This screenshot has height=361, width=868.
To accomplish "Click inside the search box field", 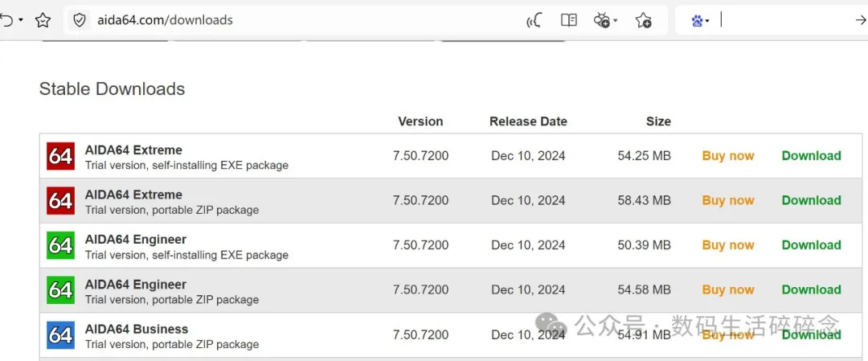I will pos(784,20).
